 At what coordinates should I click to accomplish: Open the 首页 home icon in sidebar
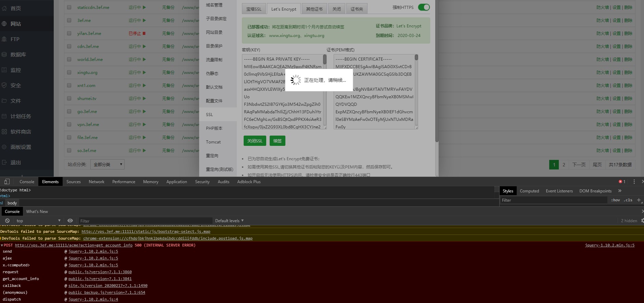(x=4, y=8)
